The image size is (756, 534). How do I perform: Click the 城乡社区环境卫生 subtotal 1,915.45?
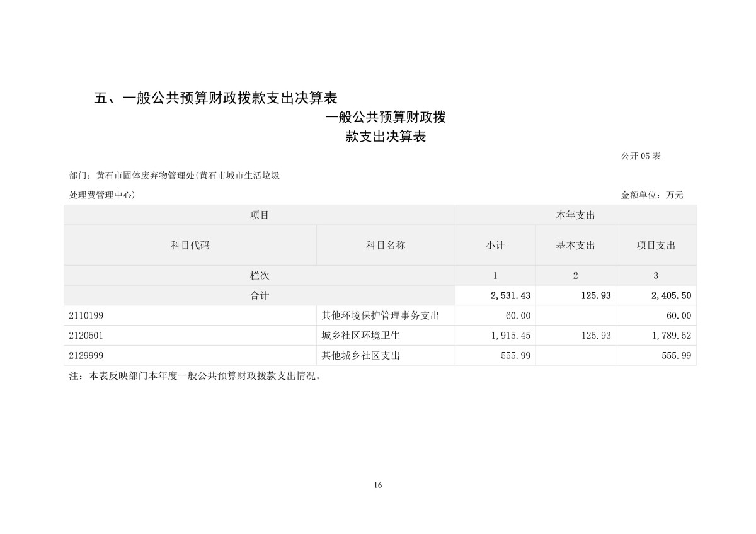click(x=510, y=336)
